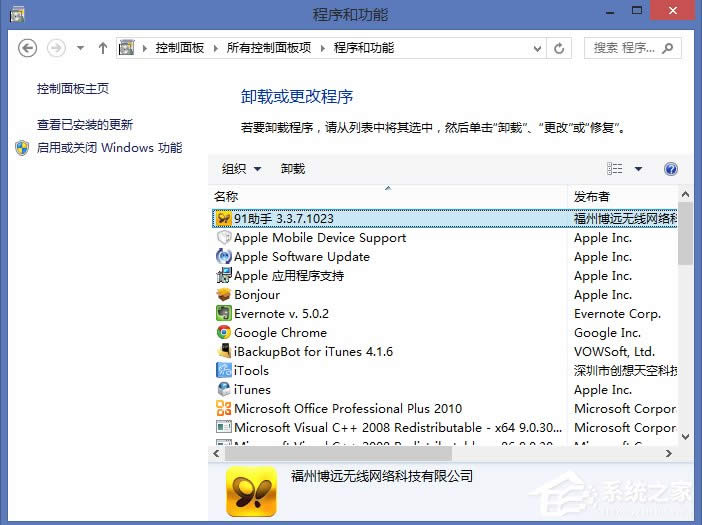702x525 pixels.
Task: Click Google Inc. publisher cell
Action: (607, 333)
